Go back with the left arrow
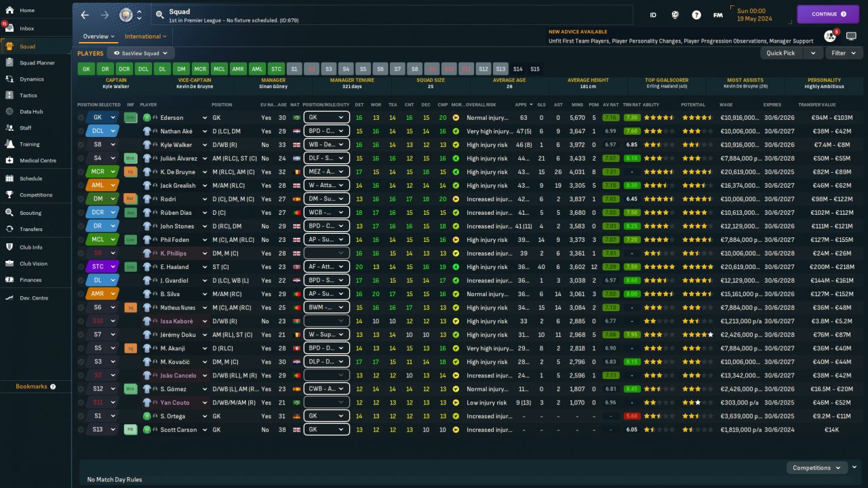Image resolution: width=868 pixels, height=488 pixels. coord(85,14)
